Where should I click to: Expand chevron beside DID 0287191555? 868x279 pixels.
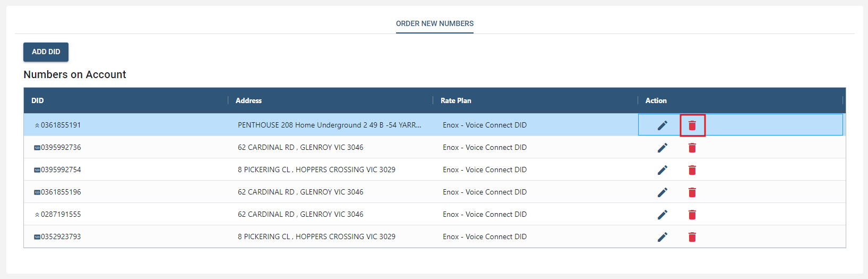tap(37, 215)
